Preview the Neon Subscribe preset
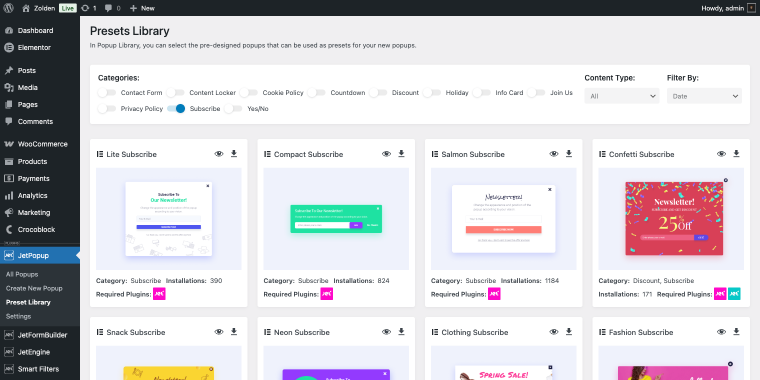The width and height of the screenshot is (760, 380). click(x=386, y=332)
